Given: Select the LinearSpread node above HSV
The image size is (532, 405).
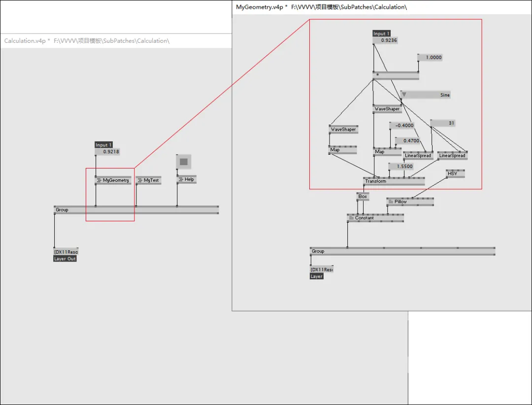Looking at the screenshot, I should [x=452, y=156].
